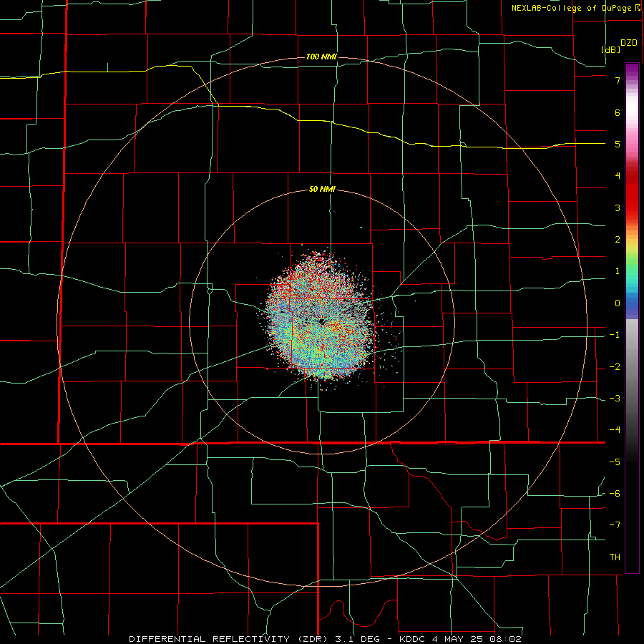
Task: Click the 5 value on color scale
Action: pyautogui.click(x=618, y=144)
